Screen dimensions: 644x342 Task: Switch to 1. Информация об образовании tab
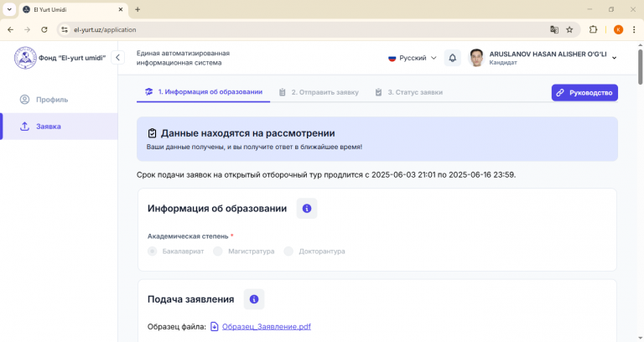pyautogui.click(x=203, y=92)
